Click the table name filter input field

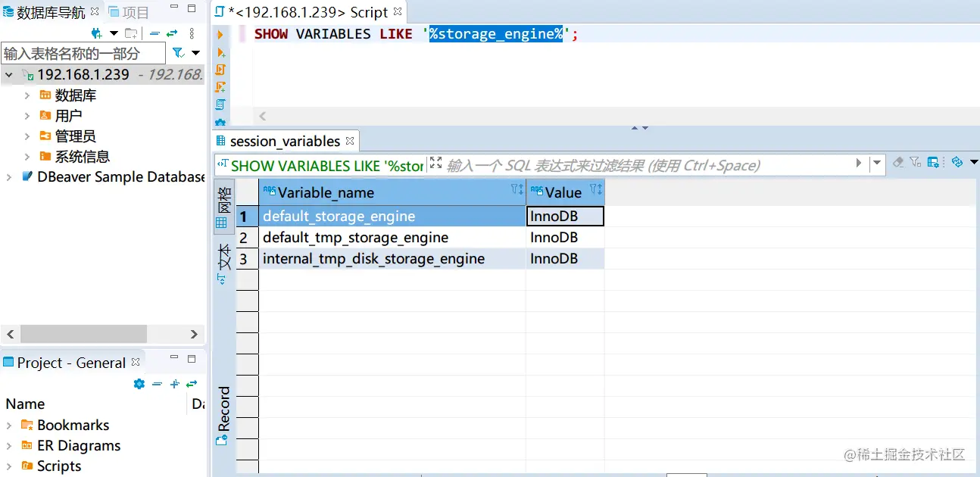tap(83, 53)
